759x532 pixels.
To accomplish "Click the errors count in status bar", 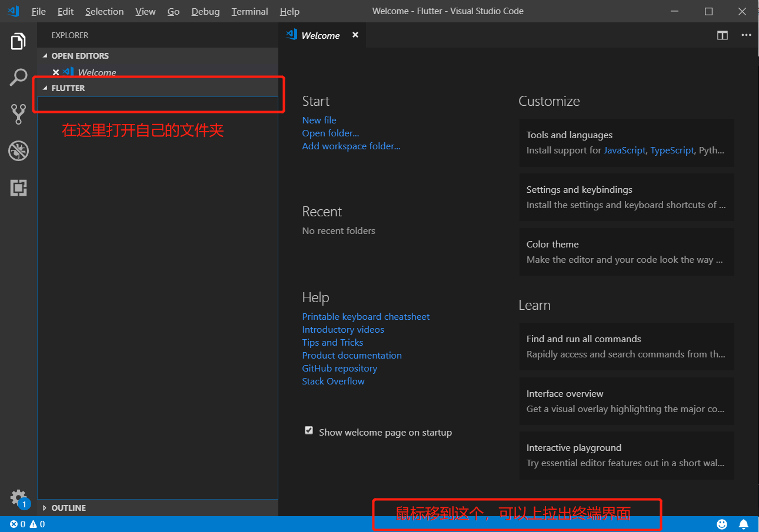I will pyautogui.click(x=18, y=524).
